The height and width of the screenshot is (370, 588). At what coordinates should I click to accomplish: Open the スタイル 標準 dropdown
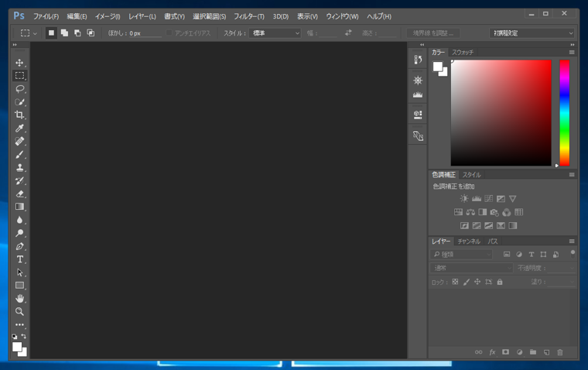click(x=275, y=33)
